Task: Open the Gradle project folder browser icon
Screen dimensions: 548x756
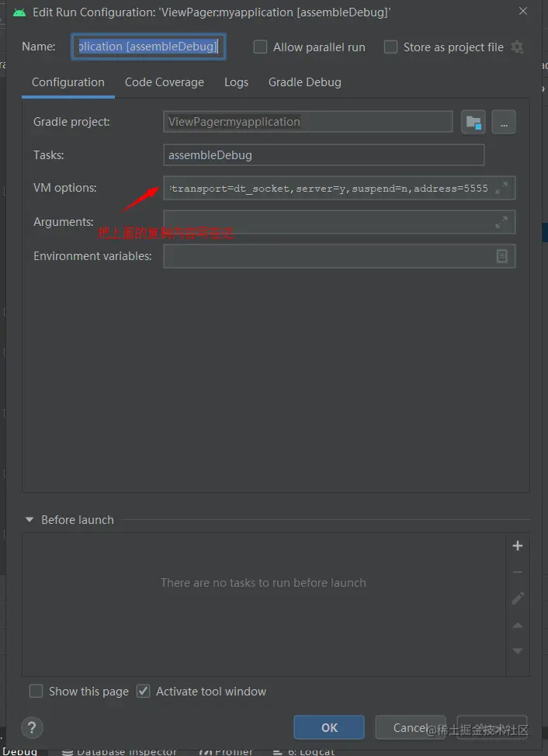Action: [x=473, y=122]
